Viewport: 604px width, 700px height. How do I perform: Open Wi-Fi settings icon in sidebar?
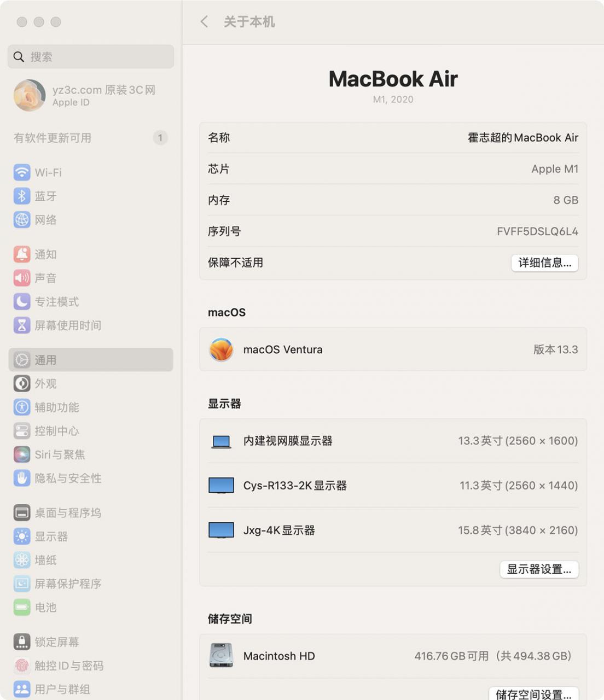click(x=22, y=172)
